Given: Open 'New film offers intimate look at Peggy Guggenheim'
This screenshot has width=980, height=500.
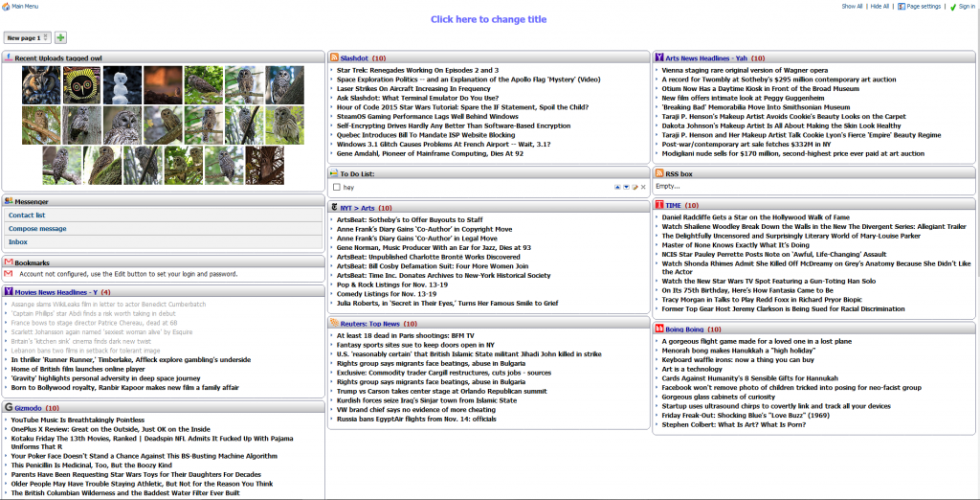Looking at the screenshot, I should 743,99.
